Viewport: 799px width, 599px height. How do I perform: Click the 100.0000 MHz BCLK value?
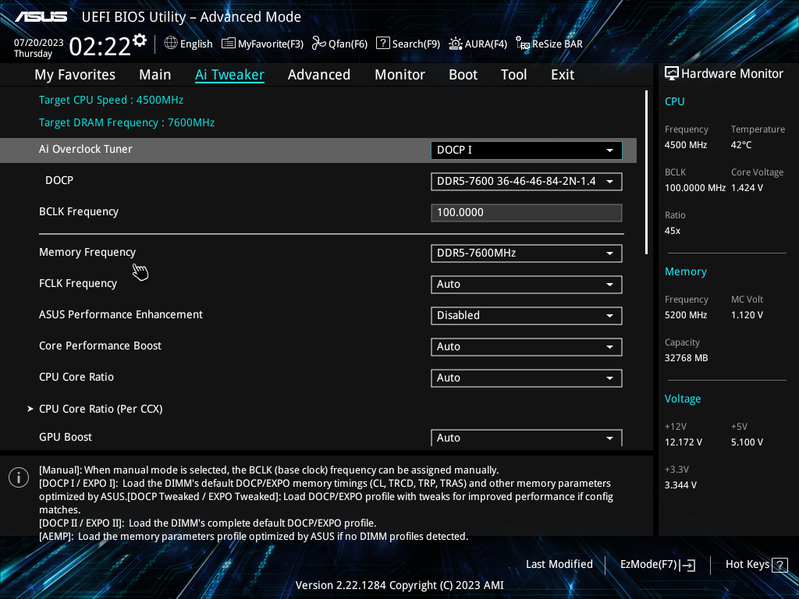pyautogui.click(x=695, y=188)
